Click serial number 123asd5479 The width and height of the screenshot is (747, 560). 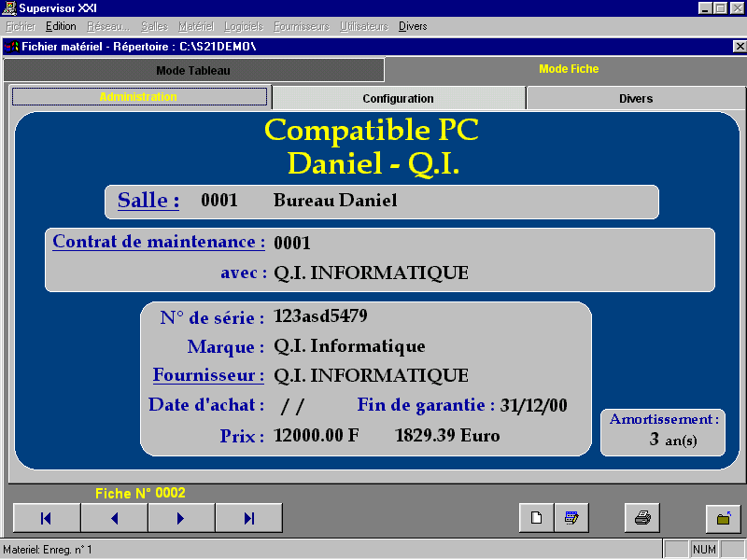(320, 315)
